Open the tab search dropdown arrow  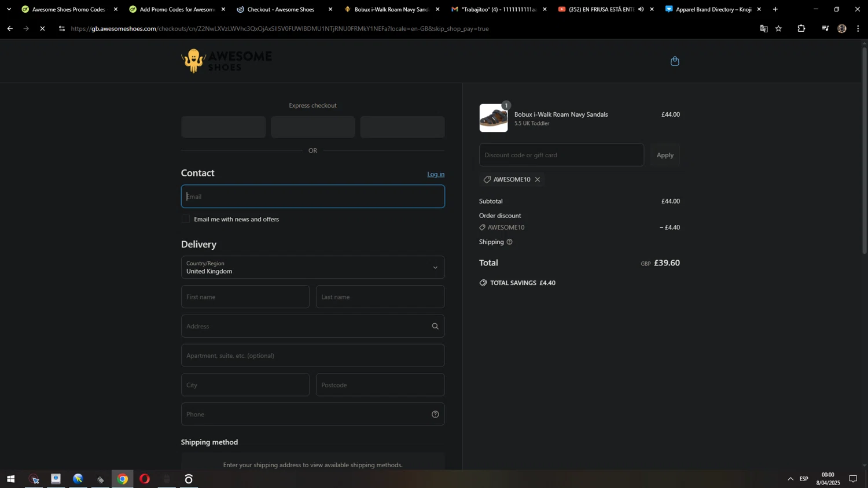coord(8,9)
